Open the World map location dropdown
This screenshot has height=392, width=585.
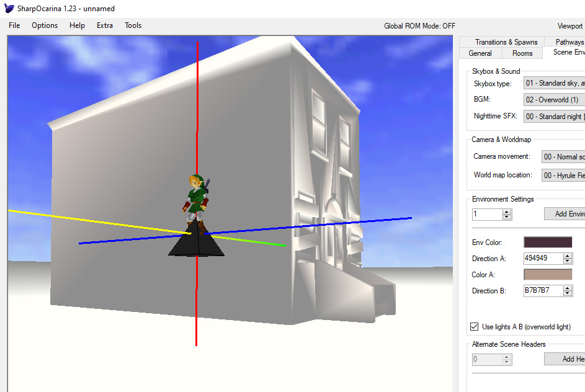click(x=563, y=176)
